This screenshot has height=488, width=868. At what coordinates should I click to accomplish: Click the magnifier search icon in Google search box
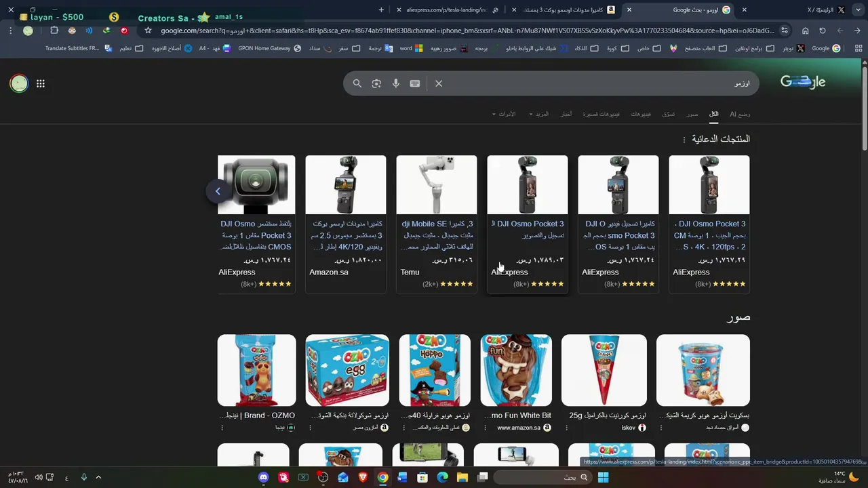coord(357,83)
